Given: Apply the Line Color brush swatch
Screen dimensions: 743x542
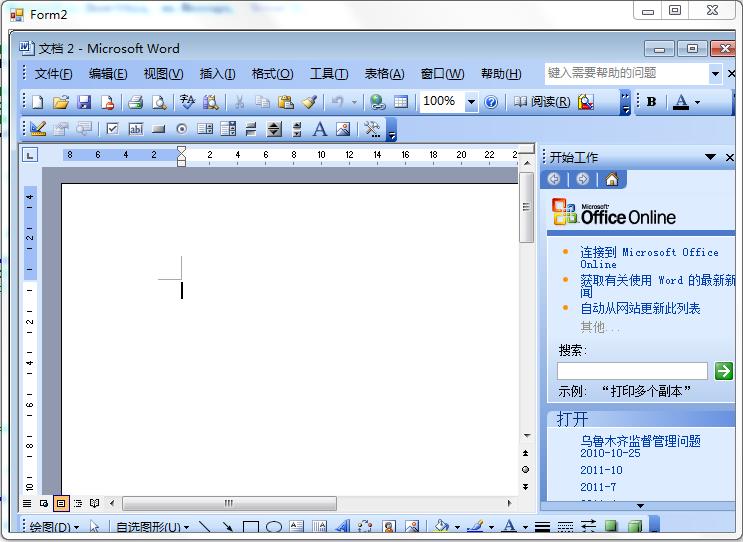Looking at the screenshot, I should (x=475, y=526).
